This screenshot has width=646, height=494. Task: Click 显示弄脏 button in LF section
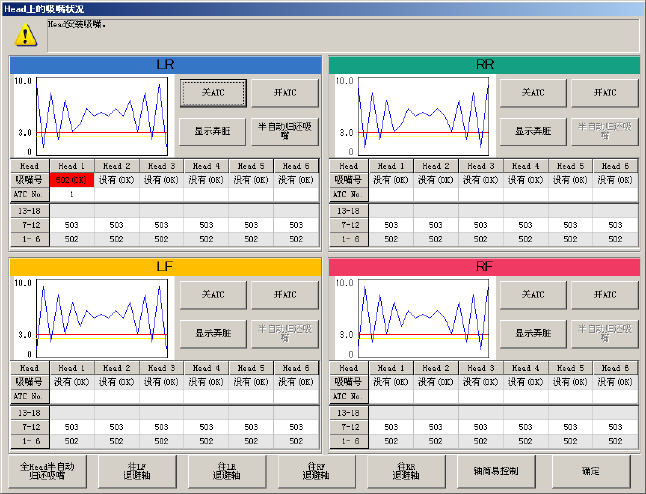(213, 333)
